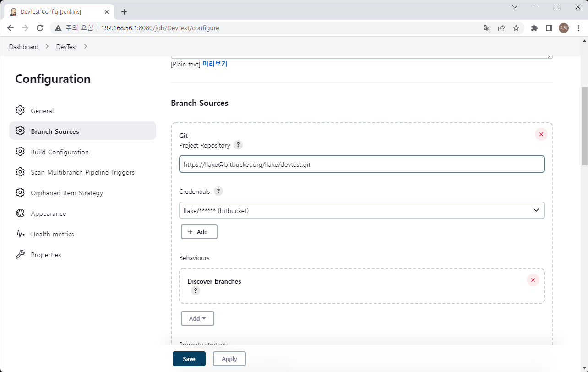
Task: Go to General section
Action: coord(82,111)
